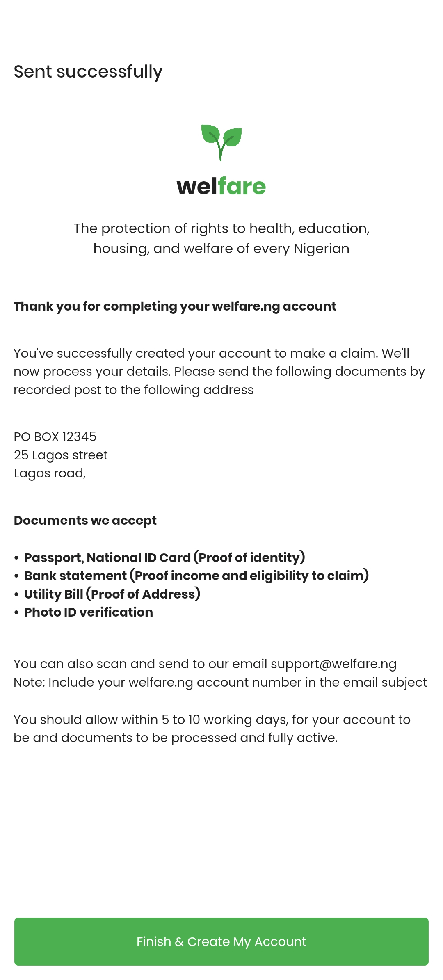Click the Documents we accept heading
The height and width of the screenshot is (980, 443).
coord(85,520)
